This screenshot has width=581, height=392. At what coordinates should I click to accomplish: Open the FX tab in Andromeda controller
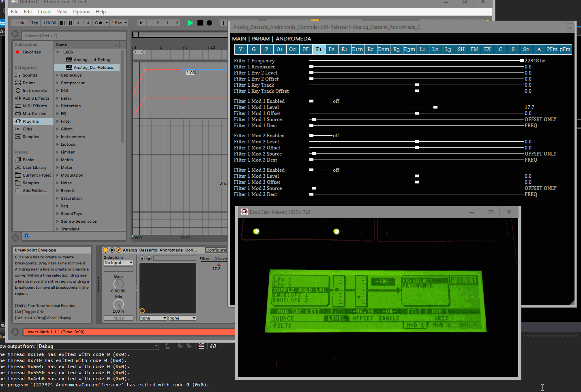(487, 49)
